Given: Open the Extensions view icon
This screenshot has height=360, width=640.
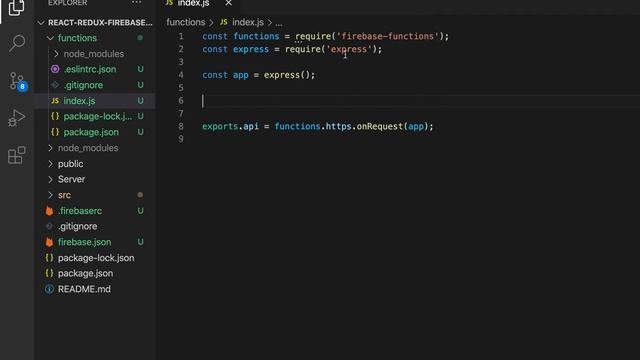Looking at the screenshot, I should pyautogui.click(x=17, y=155).
